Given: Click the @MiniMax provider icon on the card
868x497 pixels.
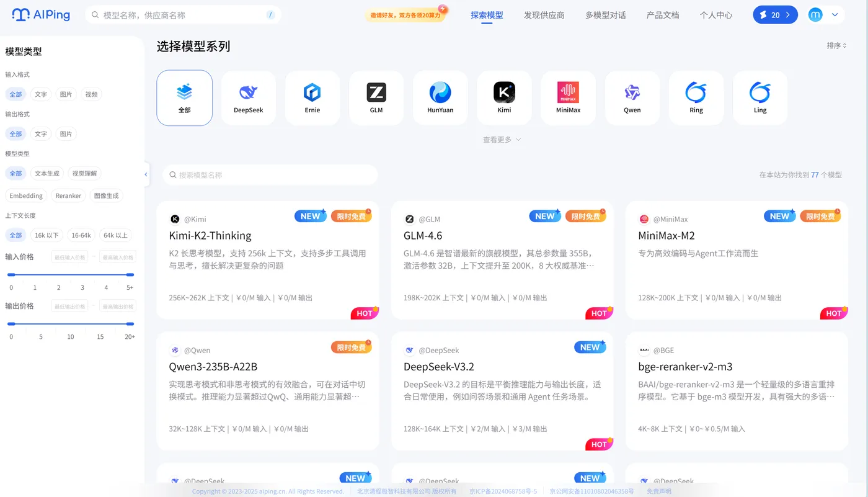Looking at the screenshot, I should coord(644,219).
